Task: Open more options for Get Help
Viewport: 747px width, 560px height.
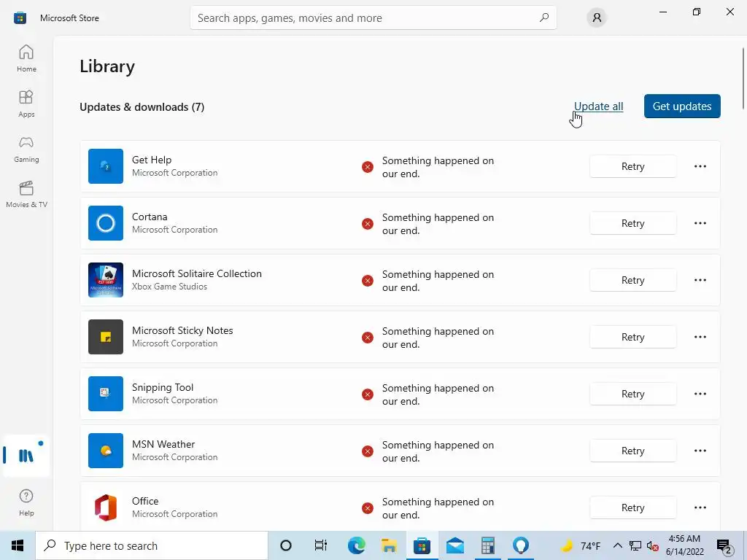Action: (700, 166)
